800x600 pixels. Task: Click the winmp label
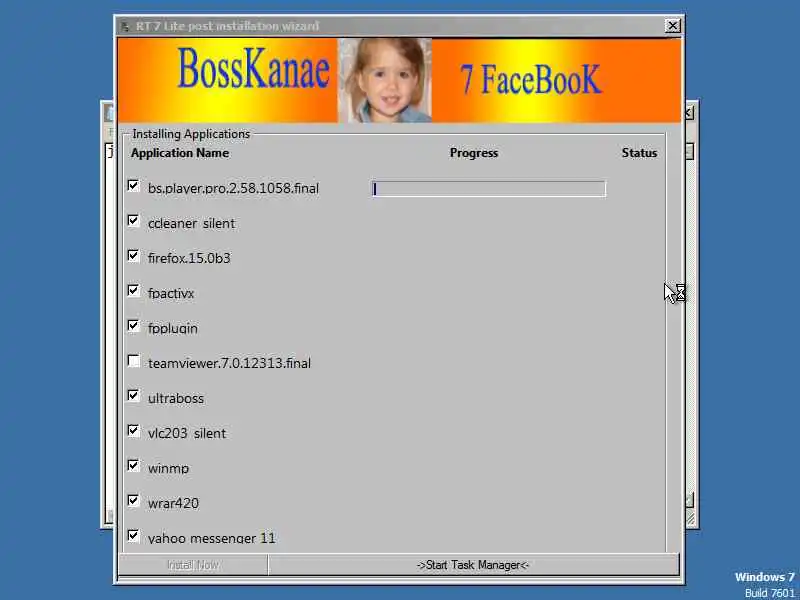[x=168, y=468]
